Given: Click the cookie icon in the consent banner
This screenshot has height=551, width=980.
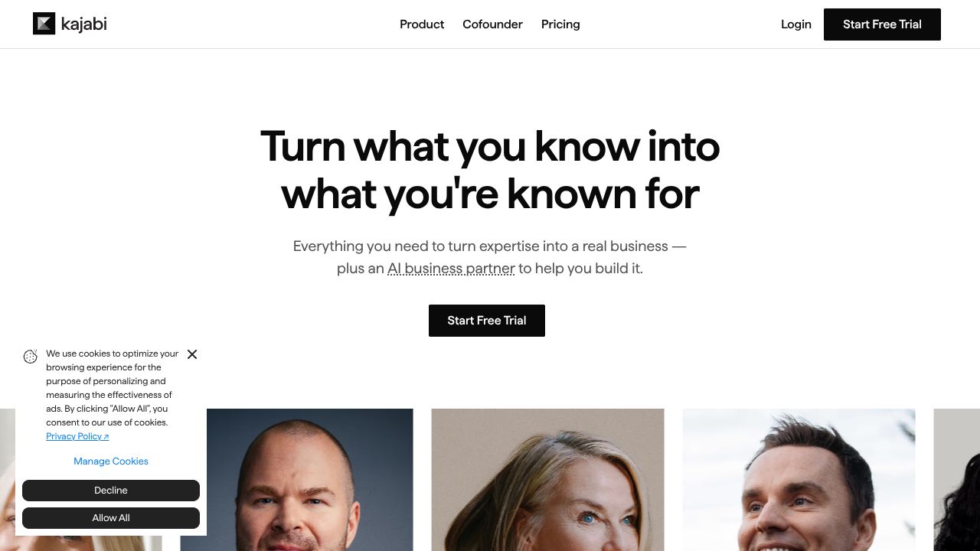Looking at the screenshot, I should pyautogui.click(x=31, y=357).
